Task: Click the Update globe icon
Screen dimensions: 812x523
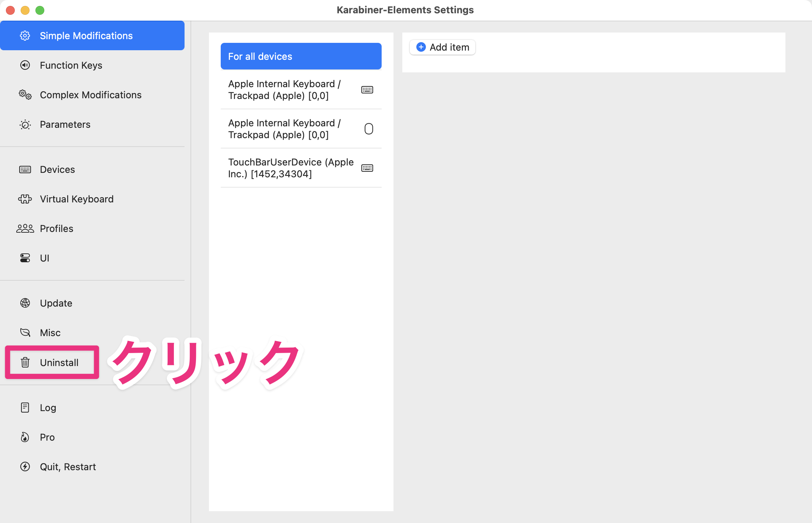Action: click(25, 303)
